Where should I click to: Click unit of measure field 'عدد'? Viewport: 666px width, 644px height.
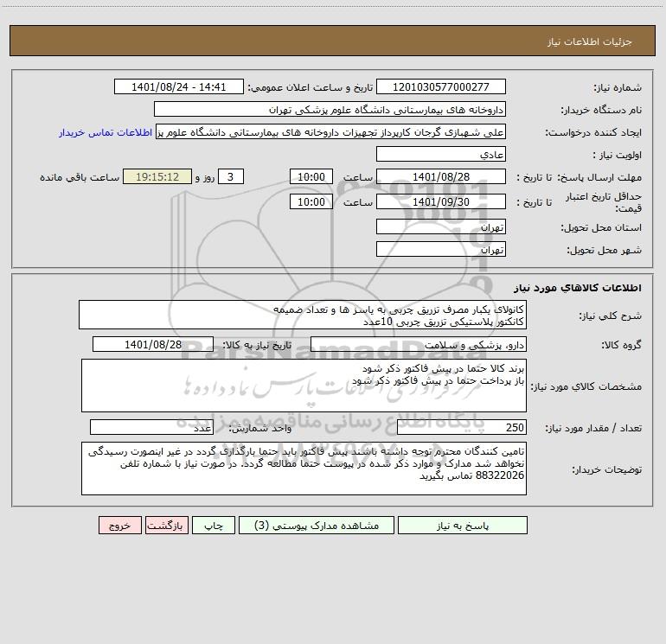(x=151, y=428)
